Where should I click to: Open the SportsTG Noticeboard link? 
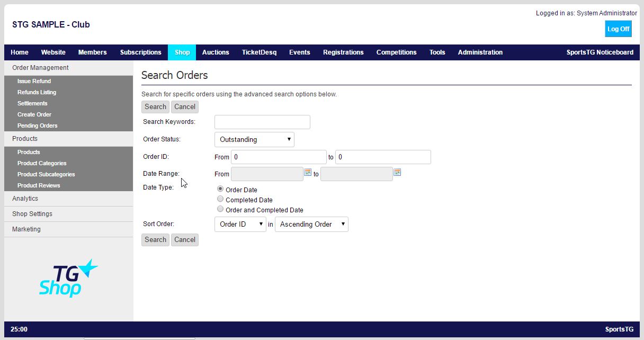[x=600, y=52]
